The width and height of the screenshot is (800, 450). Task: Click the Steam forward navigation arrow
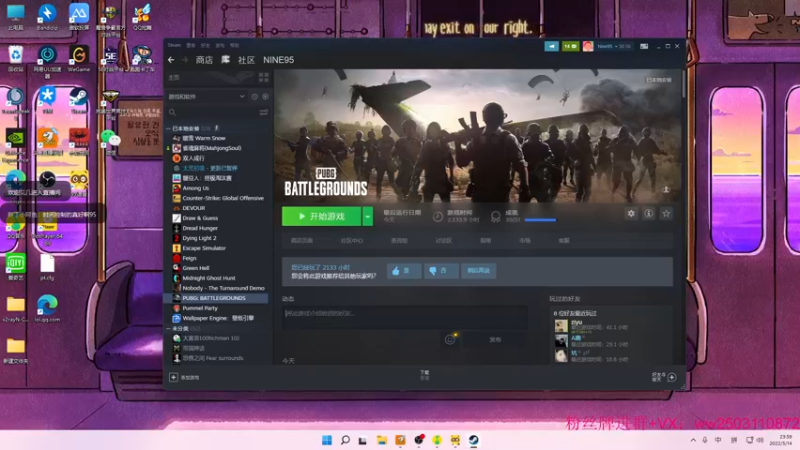click(x=185, y=60)
